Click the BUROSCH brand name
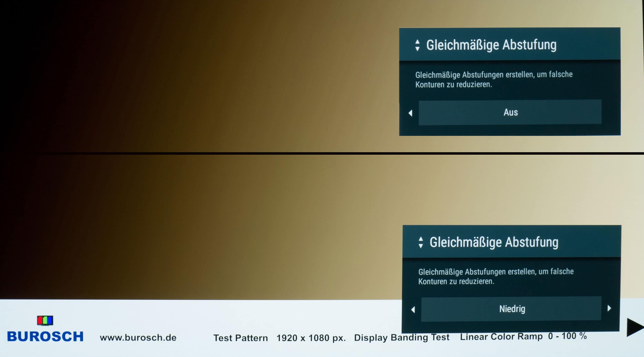This screenshot has height=357, width=644. 45,336
